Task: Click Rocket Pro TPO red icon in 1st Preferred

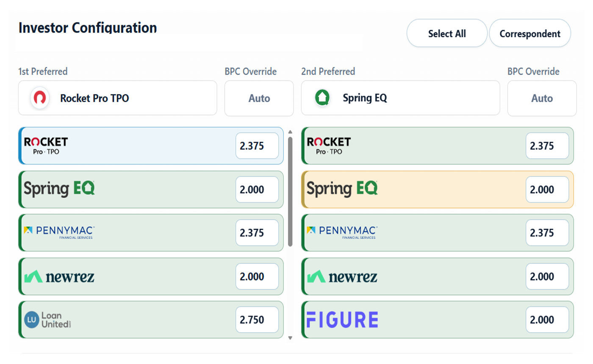Action: (x=40, y=98)
